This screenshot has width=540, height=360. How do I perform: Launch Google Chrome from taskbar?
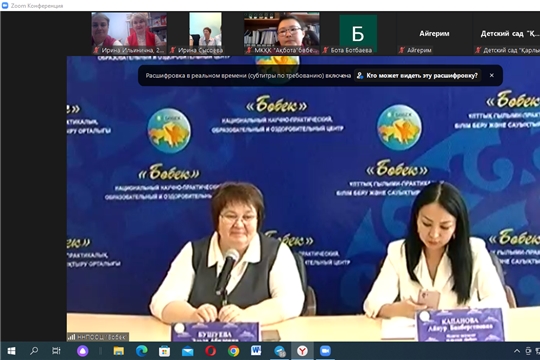pyautogui.click(x=233, y=351)
